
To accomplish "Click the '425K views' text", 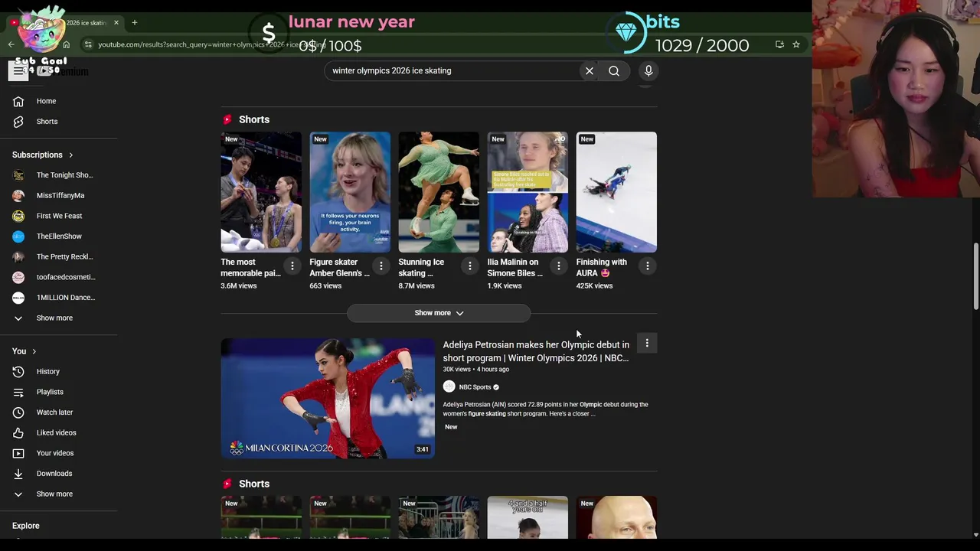I will point(594,285).
